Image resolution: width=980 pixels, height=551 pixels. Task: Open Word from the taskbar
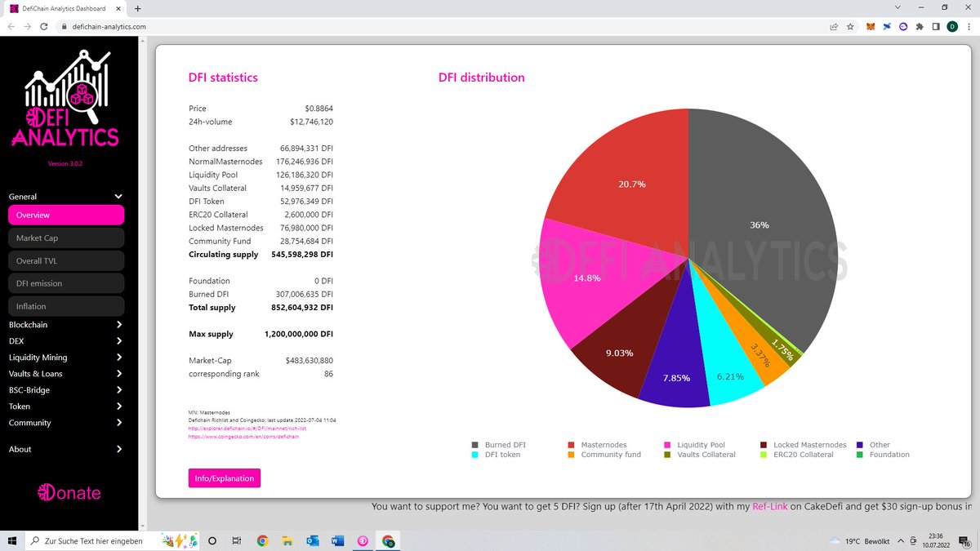337,540
